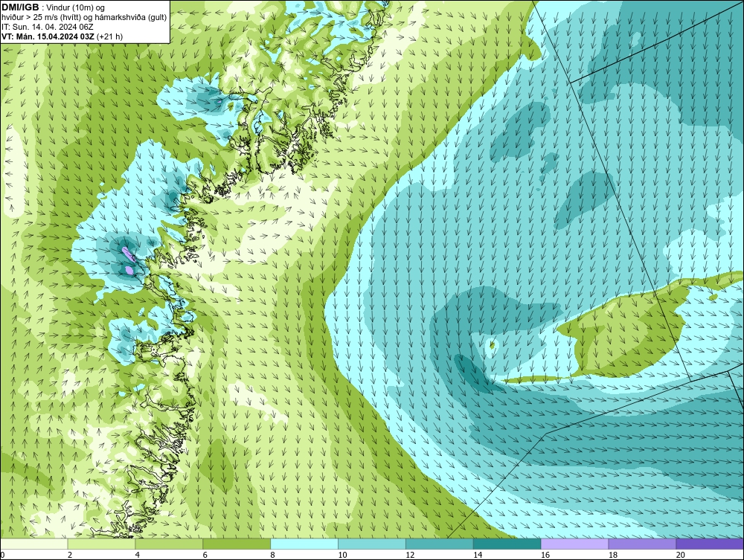Click the legend scale value 20
The height and width of the screenshot is (560, 744).
click(681, 555)
